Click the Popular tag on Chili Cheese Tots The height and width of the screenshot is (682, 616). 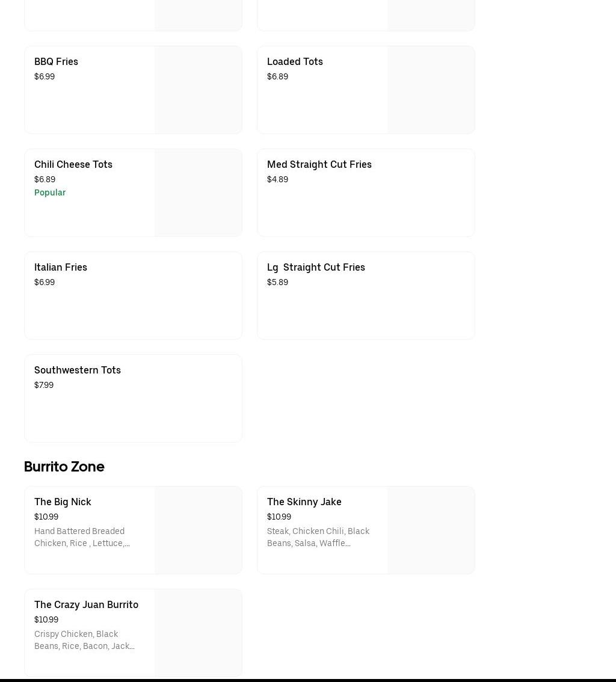[x=50, y=192]
